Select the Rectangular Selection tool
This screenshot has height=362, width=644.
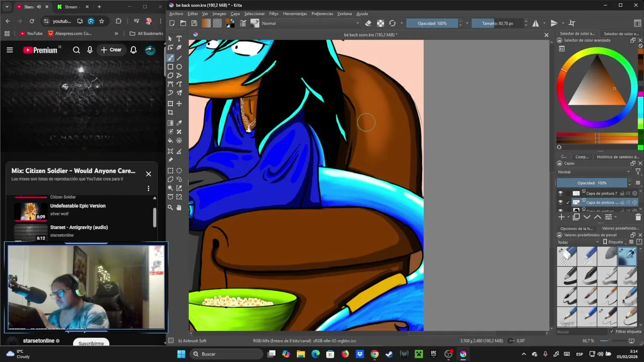coord(171,170)
